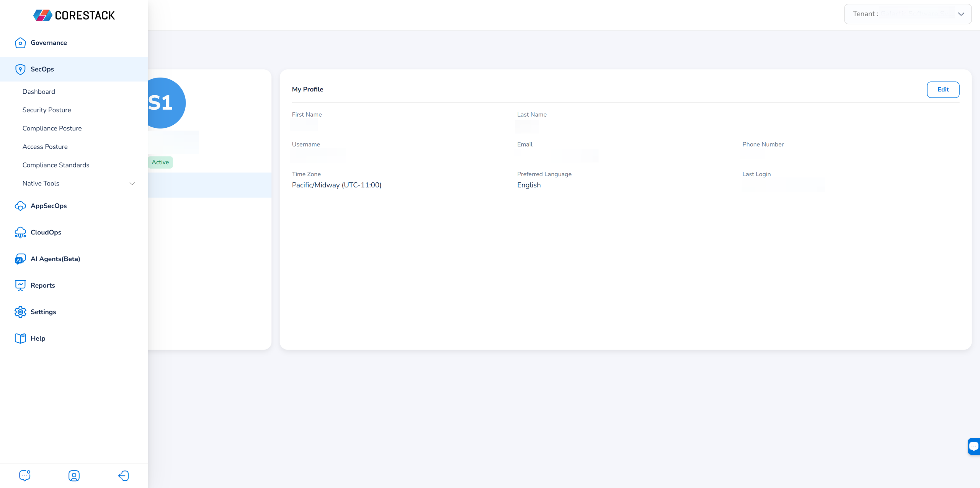Open user profile icon in sidebar footer

coord(74,475)
